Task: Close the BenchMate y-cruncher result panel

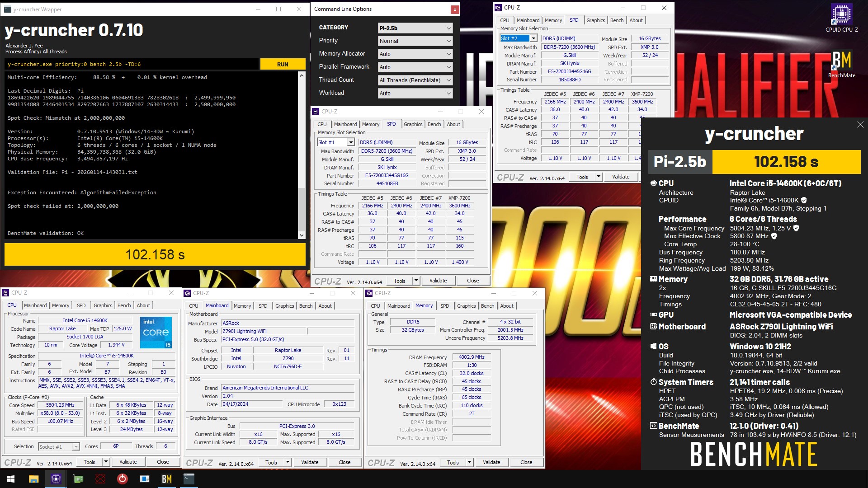Action: 860,124
